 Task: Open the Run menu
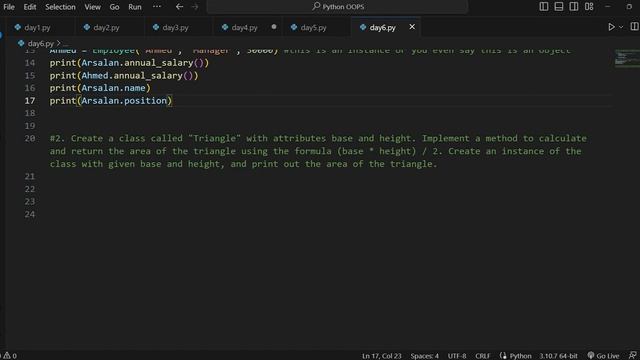click(135, 7)
